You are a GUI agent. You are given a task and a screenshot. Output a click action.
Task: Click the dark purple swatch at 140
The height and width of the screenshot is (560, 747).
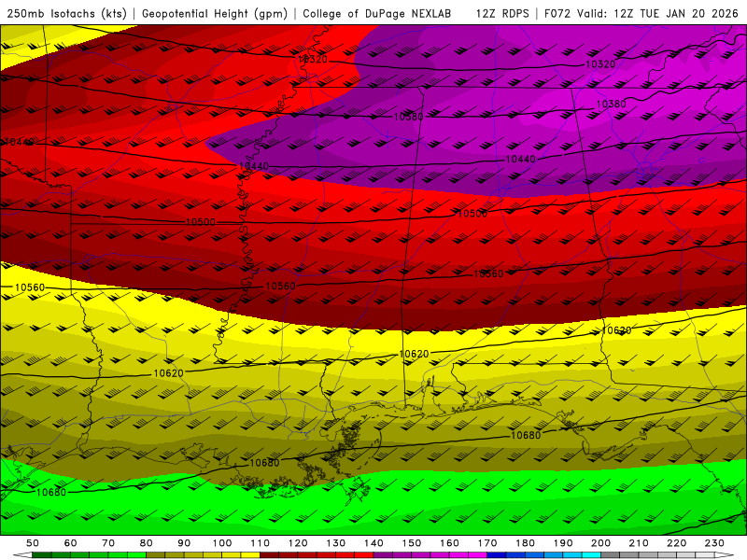coord(383,555)
